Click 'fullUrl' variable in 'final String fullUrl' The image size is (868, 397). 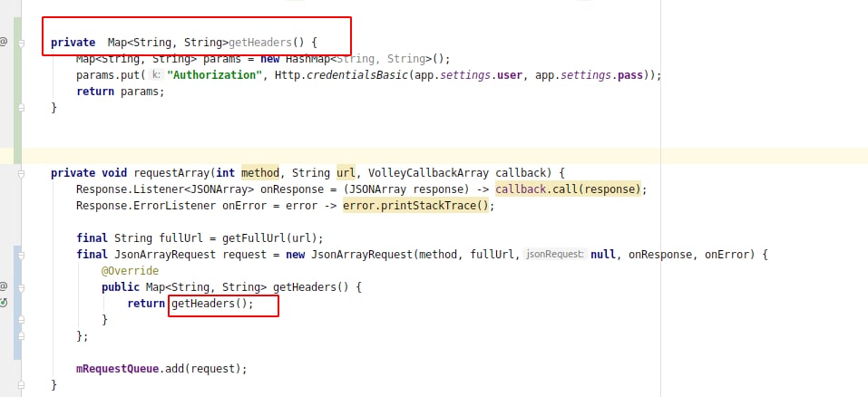click(x=181, y=238)
